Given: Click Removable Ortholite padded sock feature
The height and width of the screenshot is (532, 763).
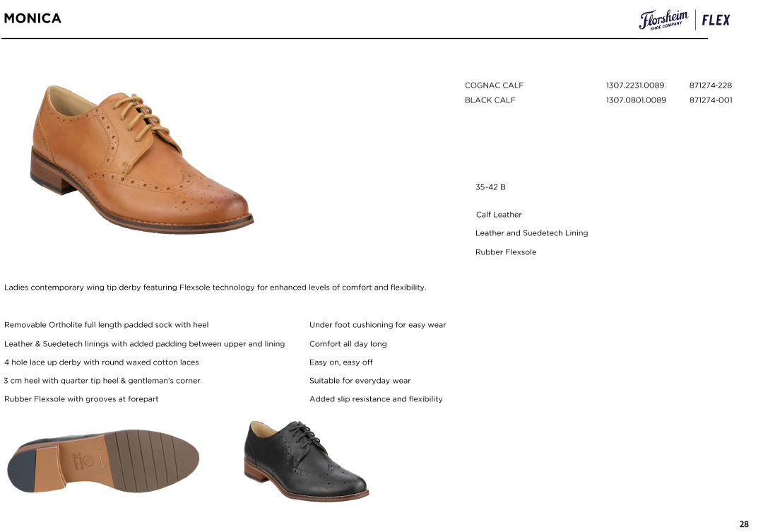Looking at the screenshot, I should coord(106,325).
